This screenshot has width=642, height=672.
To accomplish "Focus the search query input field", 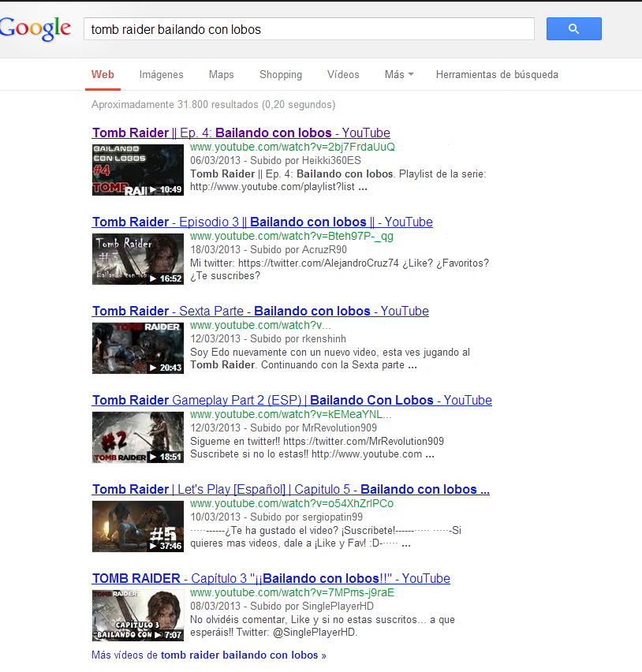I will (x=309, y=29).
